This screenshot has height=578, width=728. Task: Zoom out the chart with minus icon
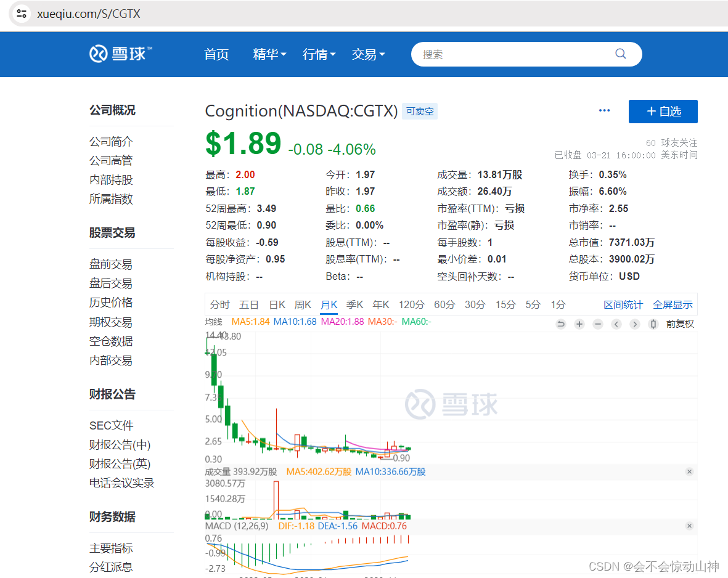(597, 324)
